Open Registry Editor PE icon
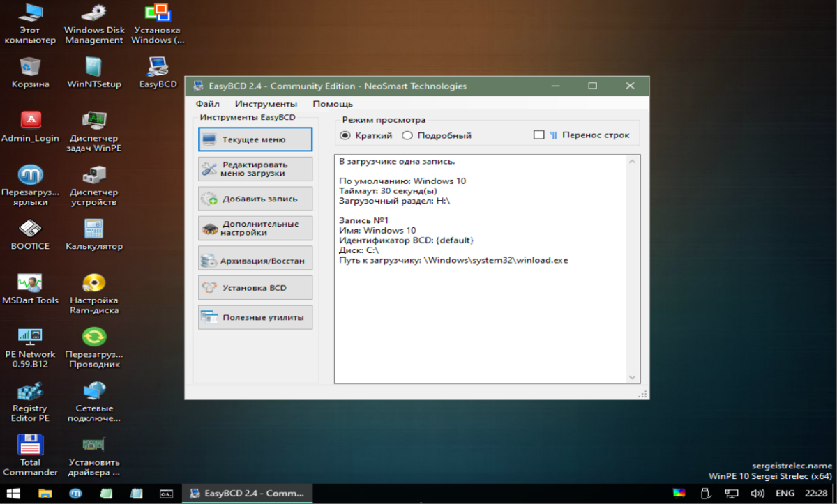The width and height of the screenshot is (837, 504). pos(30,402)
